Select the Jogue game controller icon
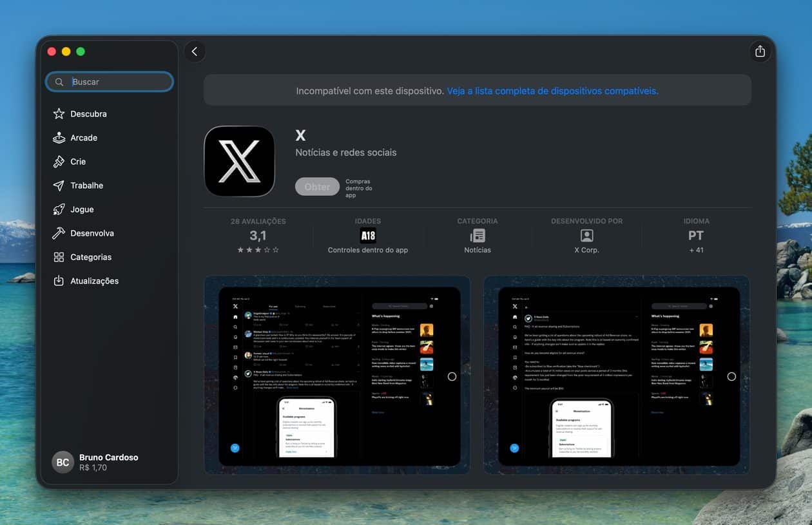812x525 pixels. click(x=60, y=209)
